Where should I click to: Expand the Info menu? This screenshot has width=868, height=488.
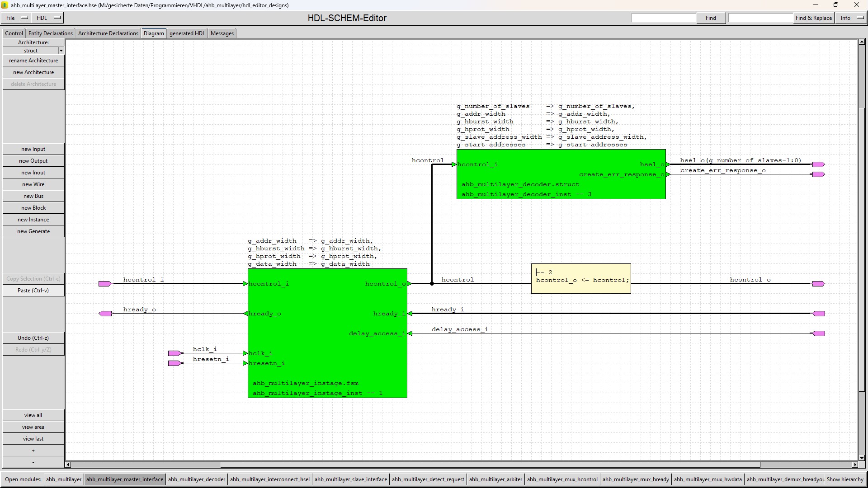pos(852,18)
